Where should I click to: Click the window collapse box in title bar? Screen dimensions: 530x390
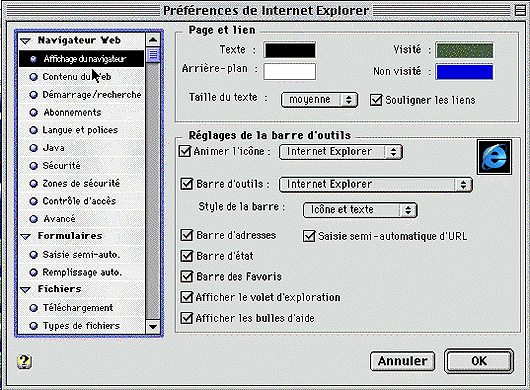520,11
